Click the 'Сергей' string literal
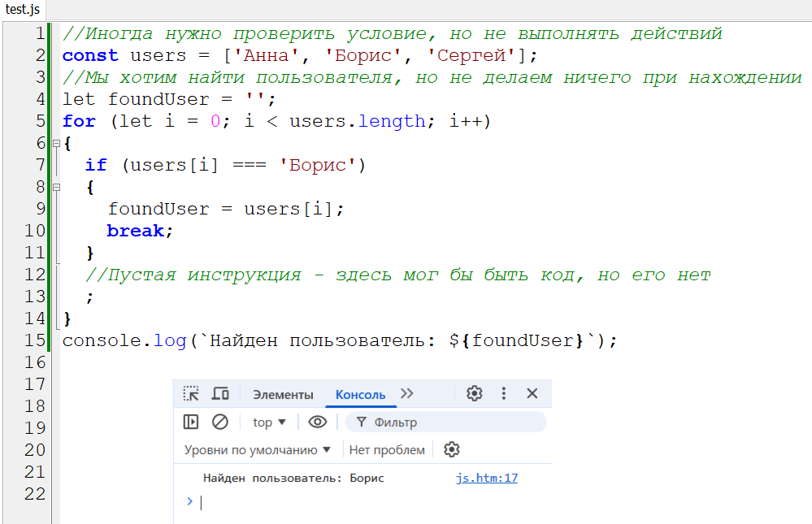This screenshot has width=812, height=524. 471,55
